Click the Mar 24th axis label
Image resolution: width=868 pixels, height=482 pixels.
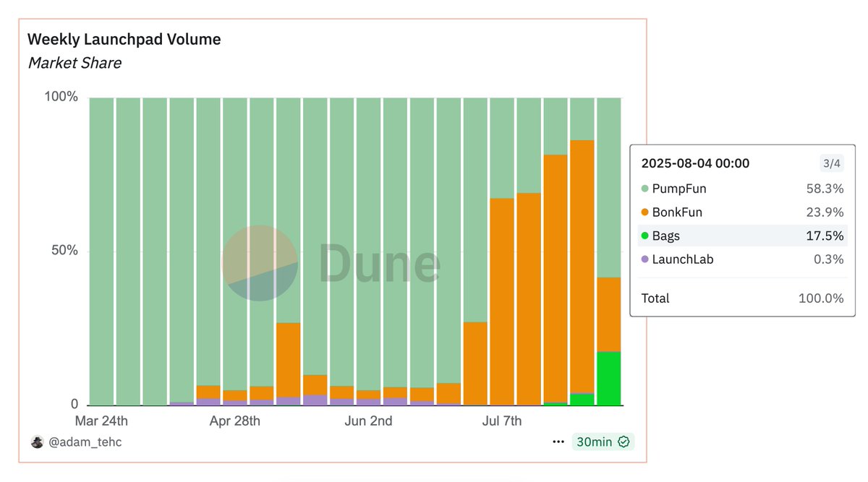click(x=102, y=421)
